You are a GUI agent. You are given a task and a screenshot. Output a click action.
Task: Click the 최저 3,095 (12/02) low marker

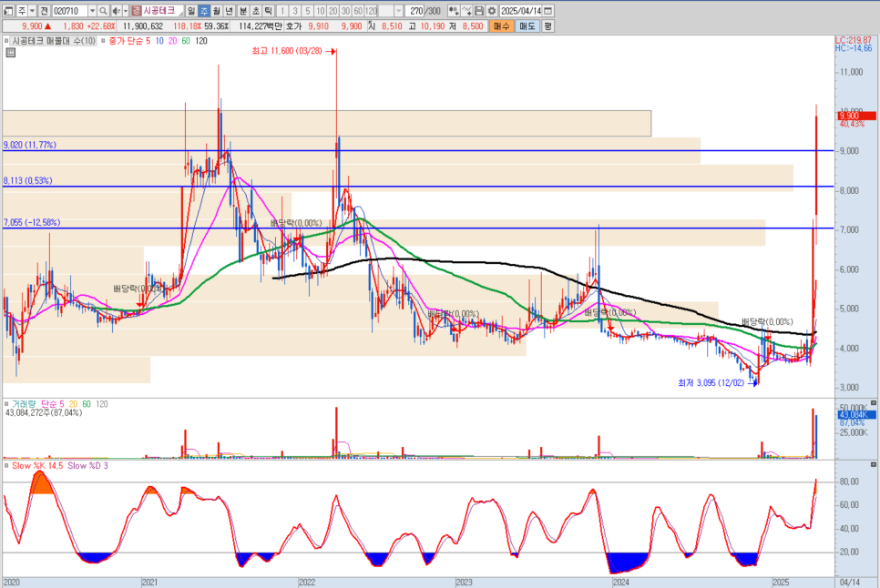pyautogui.click(x=718, y=383)
